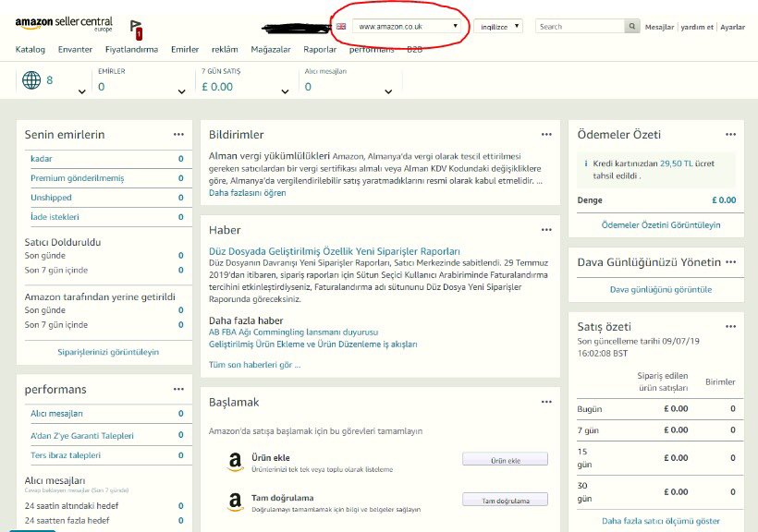Open Ters ibraz talepleri link
Image resolution: width=758 pixels, height=532 pixels.
point(66,455)
